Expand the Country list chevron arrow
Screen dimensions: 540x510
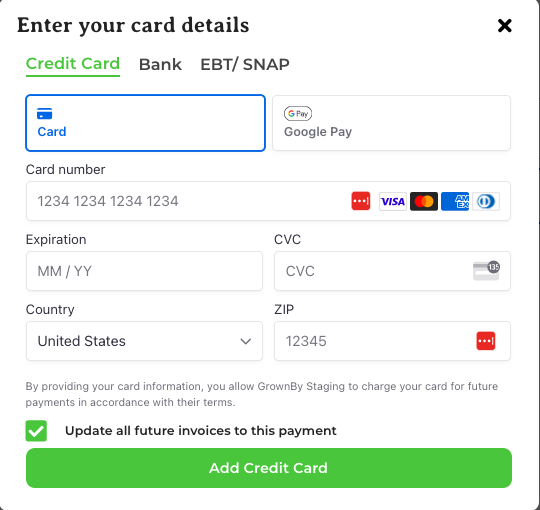coord(246,341)
